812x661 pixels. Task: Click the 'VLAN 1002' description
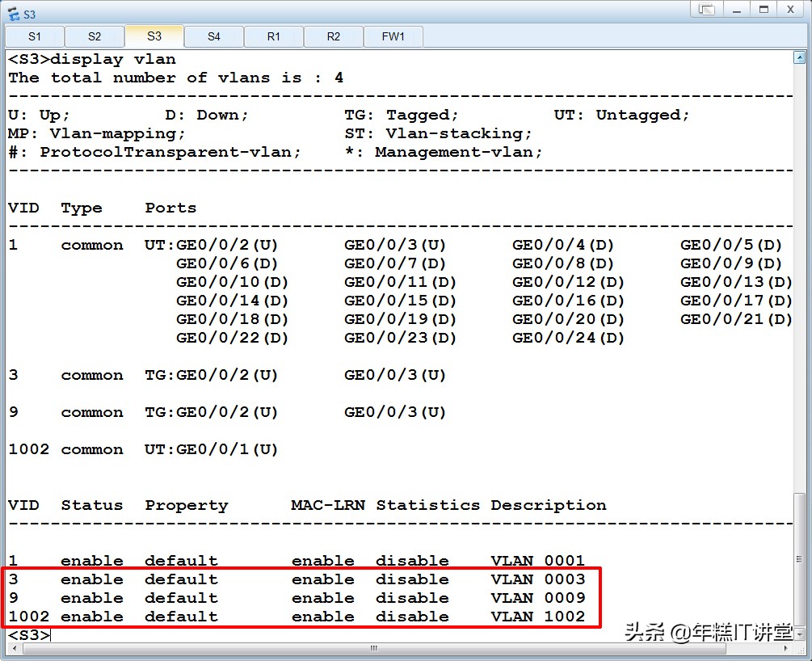pyautogui.click(x=538, y=617)
